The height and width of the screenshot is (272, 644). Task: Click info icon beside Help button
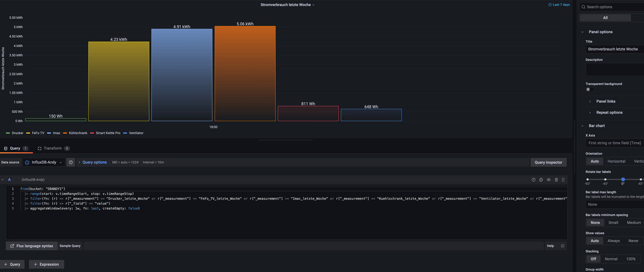click(562, 246)
